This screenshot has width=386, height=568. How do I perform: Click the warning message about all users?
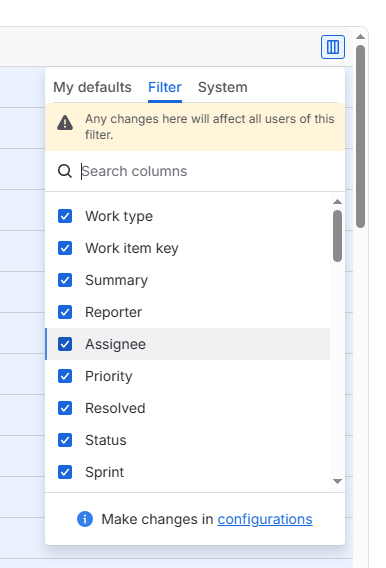coord(210,126)
